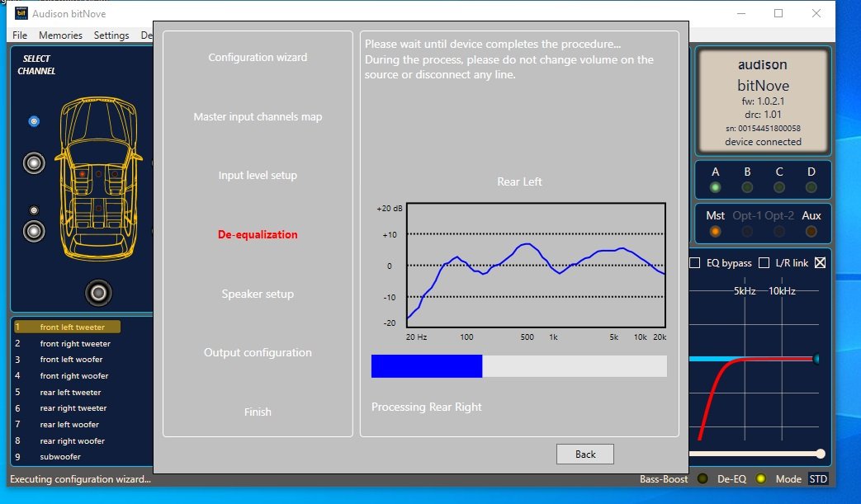Select 'front right woofer' in channel list
The height and width of the screenshot is (504, 861).
coord(74,375)
